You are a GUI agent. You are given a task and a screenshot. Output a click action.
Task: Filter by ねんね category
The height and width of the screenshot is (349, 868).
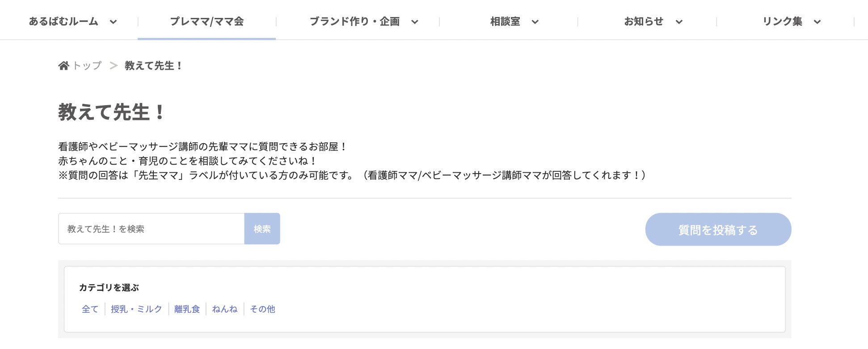(224, 309)
